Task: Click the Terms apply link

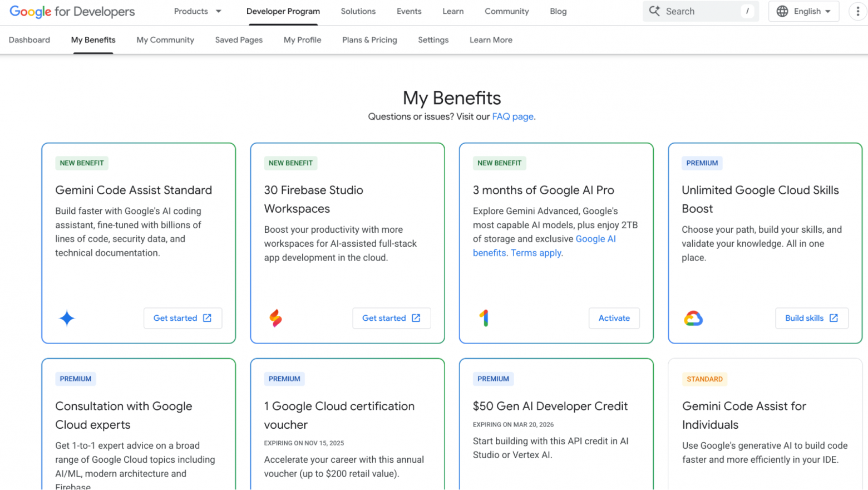Action: (536, 252)
